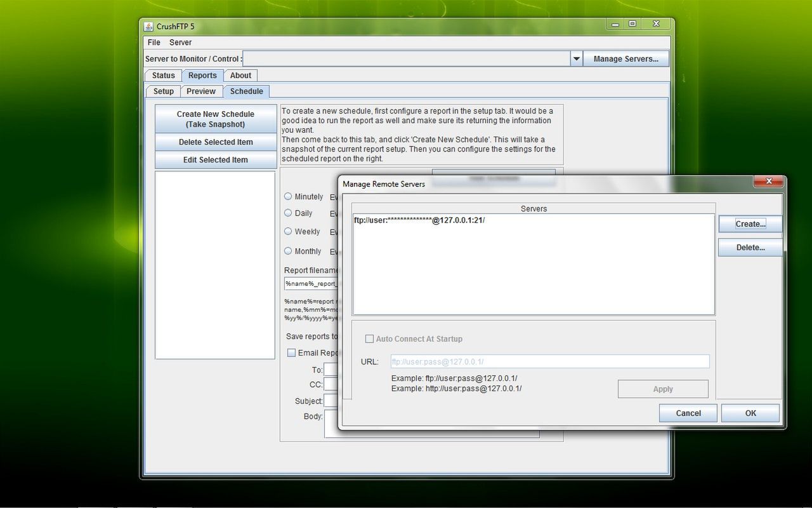Click Edit Selected Item button

pos(216,160)
